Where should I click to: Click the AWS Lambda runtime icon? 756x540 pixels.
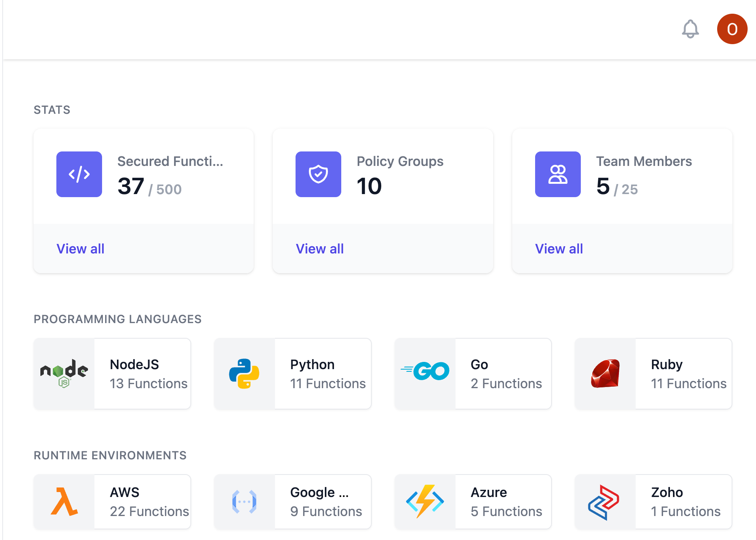pos(64,502)
